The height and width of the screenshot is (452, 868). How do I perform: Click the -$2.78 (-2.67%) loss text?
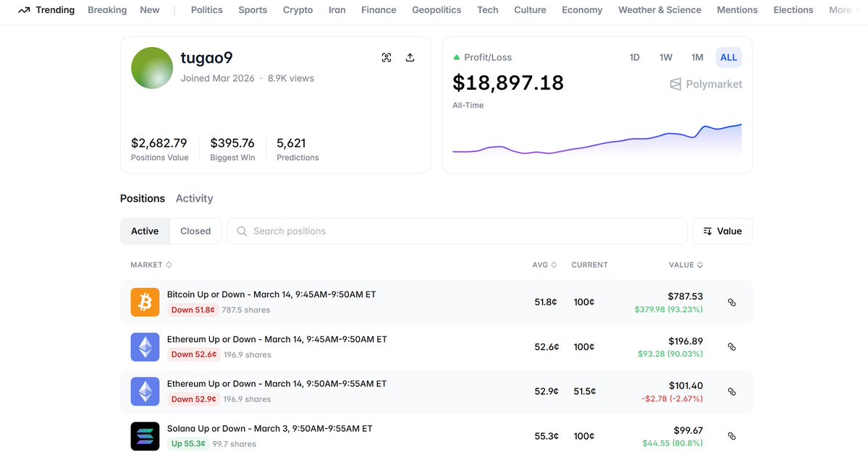672,398
